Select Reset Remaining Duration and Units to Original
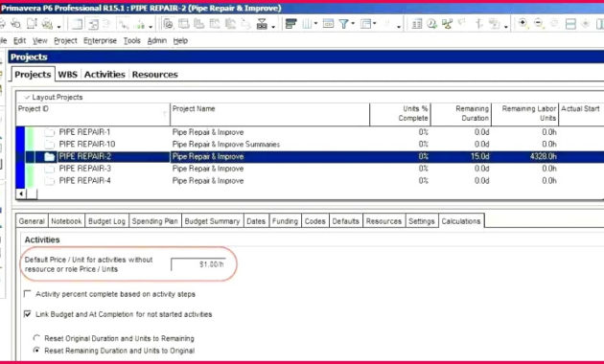Image resolution: width=604 pixels, height=364 pixels. tap(36, 351)
